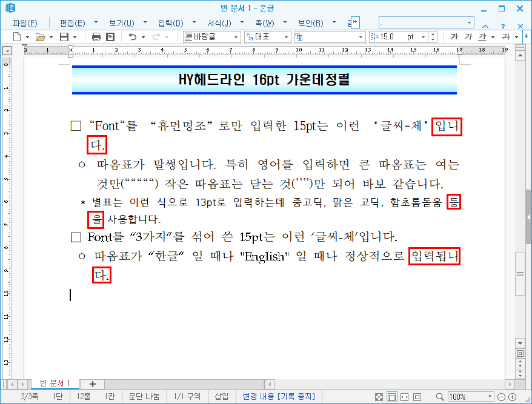Viewport: 532px width, 404px height.
Task: Click the Save floppy disk icon
Action: coord(64,37)
